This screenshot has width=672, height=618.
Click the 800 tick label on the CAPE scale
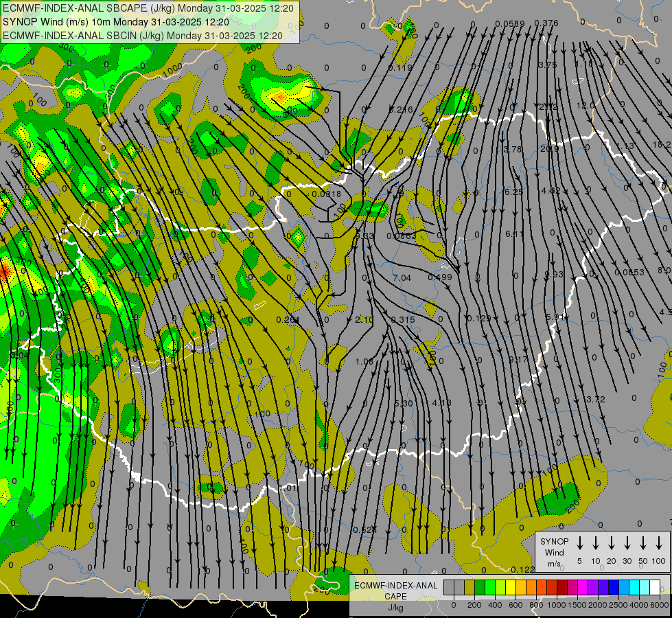click(536, 605)
